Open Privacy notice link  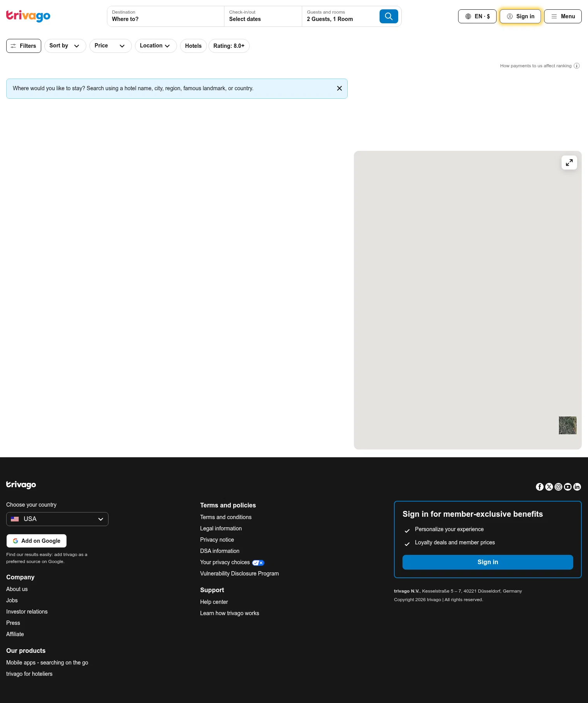tap(217, 540)
